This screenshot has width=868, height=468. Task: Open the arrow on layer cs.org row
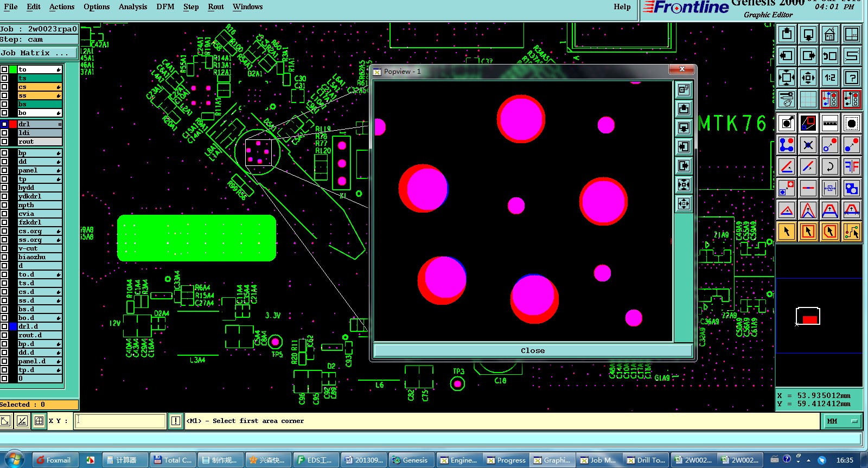pos(59,231)
